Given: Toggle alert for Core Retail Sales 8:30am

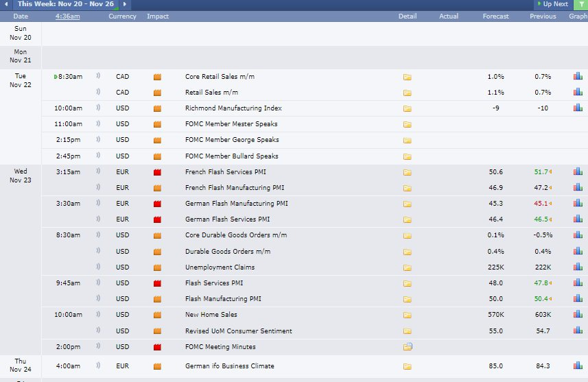Looking at the screenshot, I should click(x=98, y=75).
